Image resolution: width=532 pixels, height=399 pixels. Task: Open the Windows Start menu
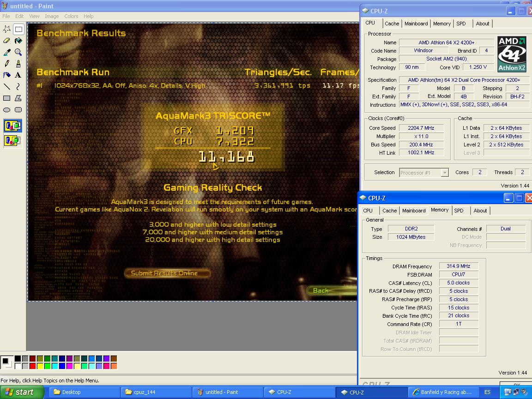tap(22, 392)
